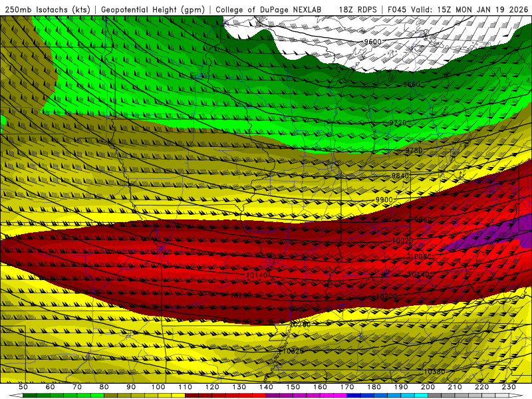The width and height of the screenshot is (532, 399).
Task: Click the 170 knot color scale label
Action: (347, 387)
